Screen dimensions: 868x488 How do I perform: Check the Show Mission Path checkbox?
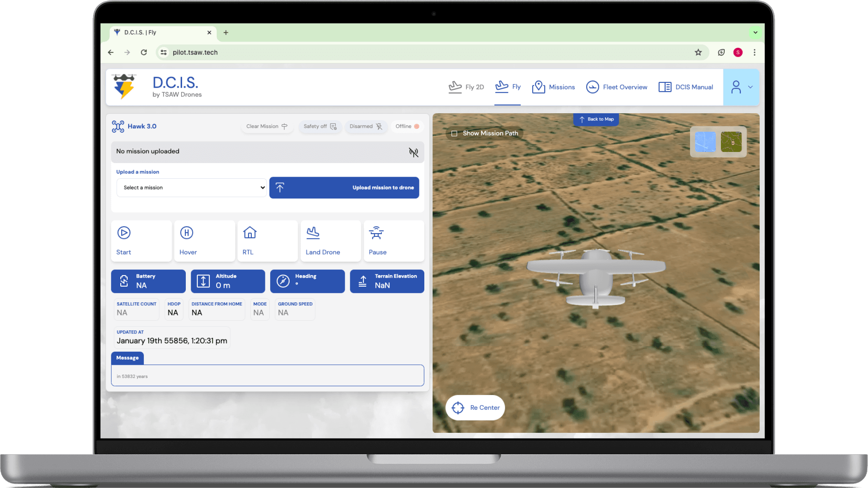(x=454, y=133)
